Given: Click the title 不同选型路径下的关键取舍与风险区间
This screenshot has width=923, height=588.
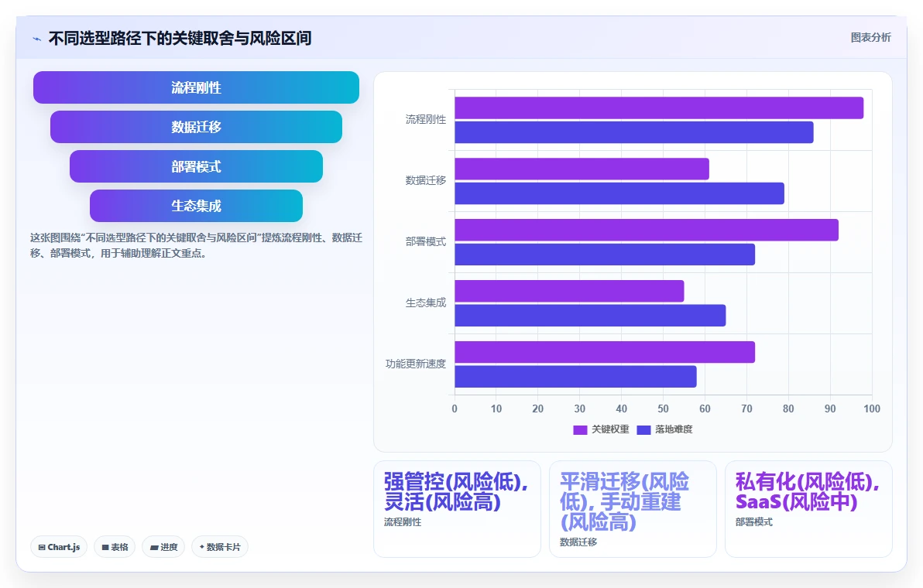Looking at the screenshot, I should click(180, 39).
